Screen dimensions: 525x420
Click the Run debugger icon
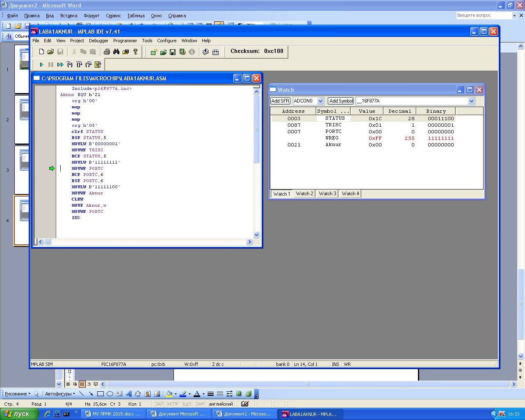[41, 65]
